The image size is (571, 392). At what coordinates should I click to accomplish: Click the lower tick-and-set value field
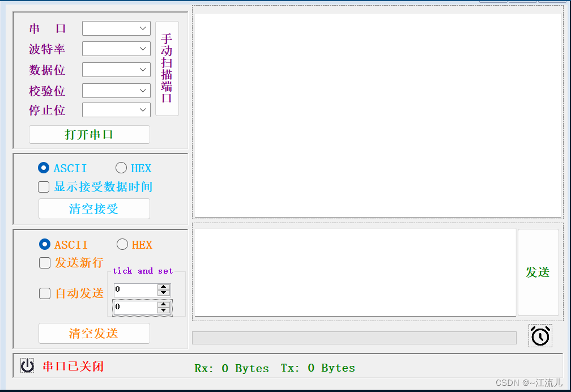(x=136, y=307)
